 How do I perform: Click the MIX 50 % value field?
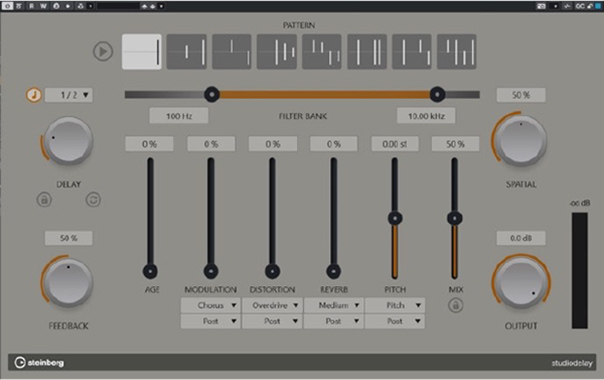click(x=455, y=144)
